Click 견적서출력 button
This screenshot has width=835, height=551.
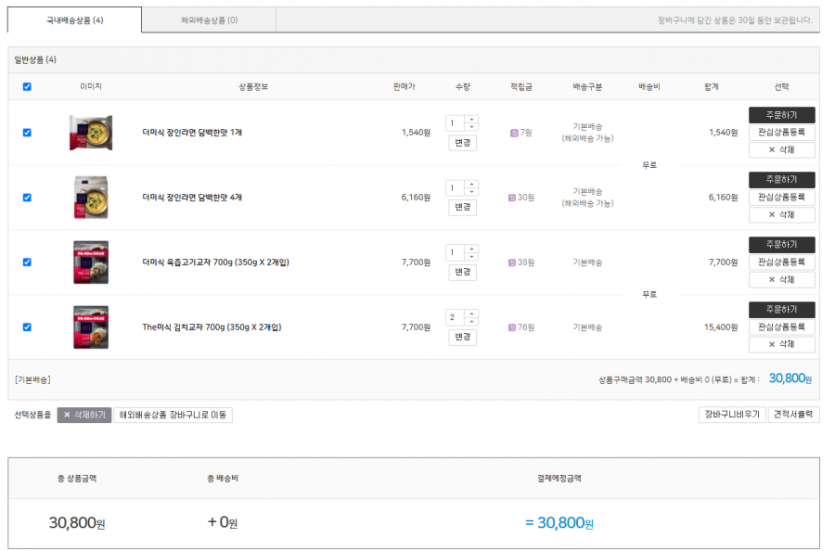coord(793,415)
